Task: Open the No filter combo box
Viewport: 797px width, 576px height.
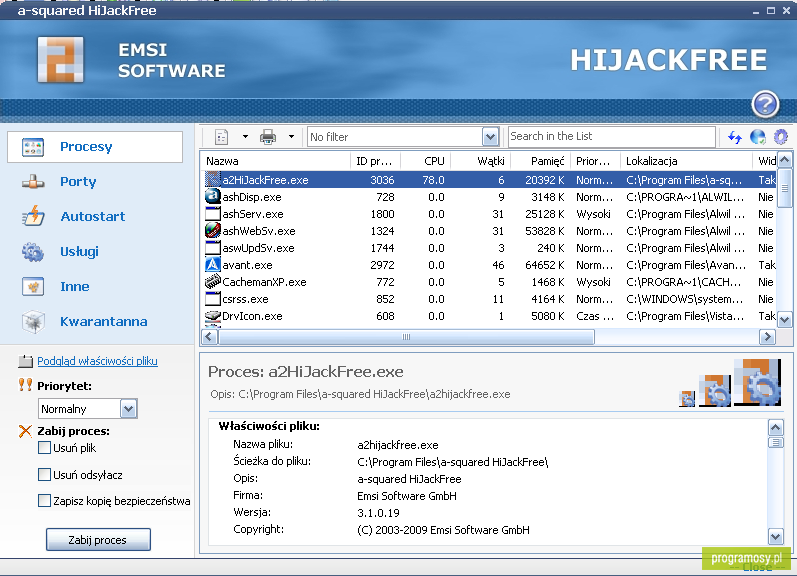Action: [x=403, y=137]
